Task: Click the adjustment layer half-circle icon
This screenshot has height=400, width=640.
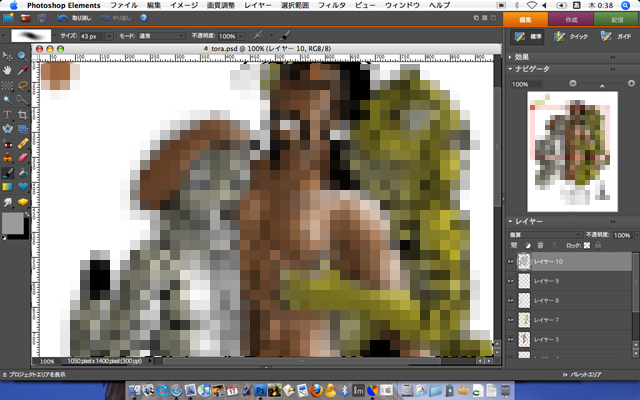Action: click(527, 246)
